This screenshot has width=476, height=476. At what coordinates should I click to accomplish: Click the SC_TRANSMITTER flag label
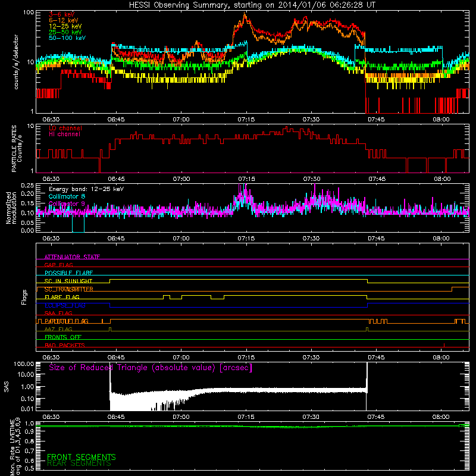pyautogui.click(x=68, y=289)
